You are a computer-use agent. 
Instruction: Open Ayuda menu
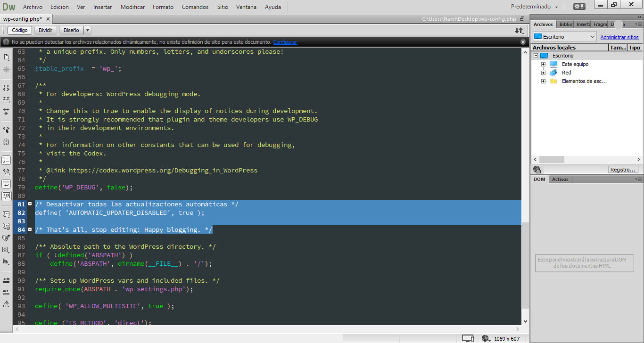click(273, 7)
